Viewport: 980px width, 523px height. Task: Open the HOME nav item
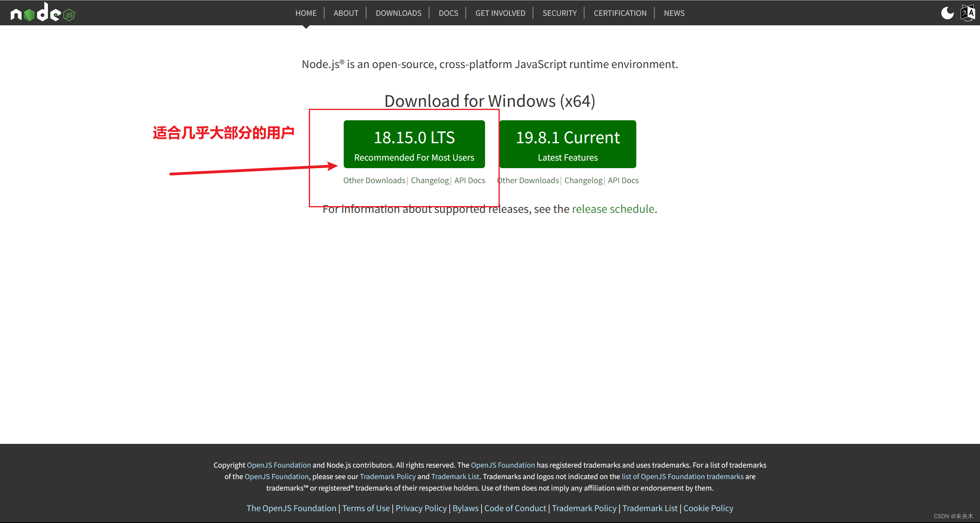[x=306, y=13]
